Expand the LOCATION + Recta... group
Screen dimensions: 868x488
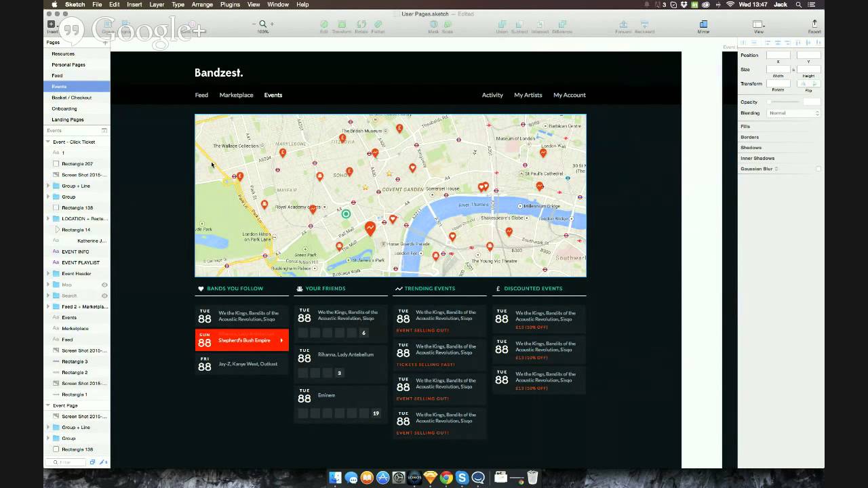pos(48,218)
